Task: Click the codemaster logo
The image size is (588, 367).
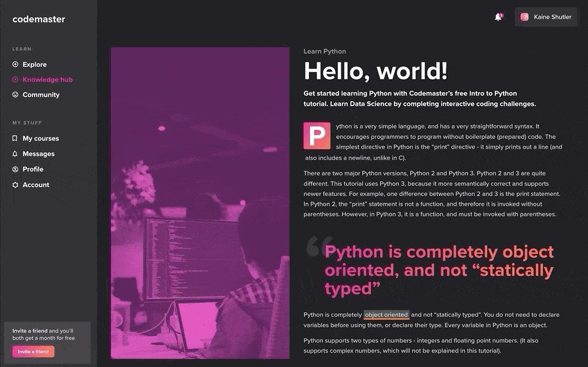Action: pos(38,19)
